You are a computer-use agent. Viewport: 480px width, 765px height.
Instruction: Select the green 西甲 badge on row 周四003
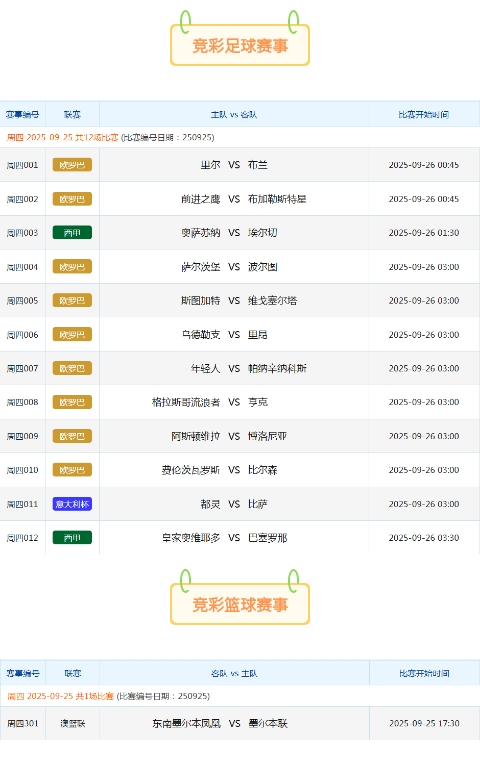tap(72, 233)
